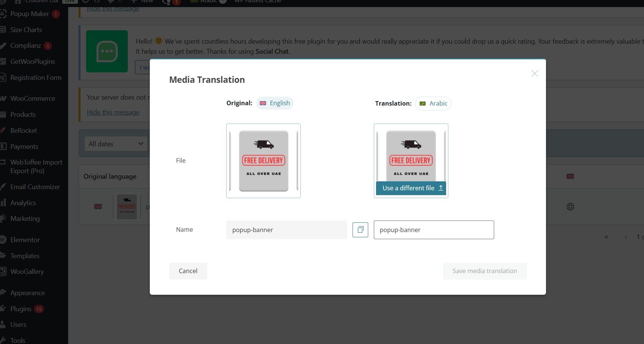Click the Use a different file button

coord(411,188)
